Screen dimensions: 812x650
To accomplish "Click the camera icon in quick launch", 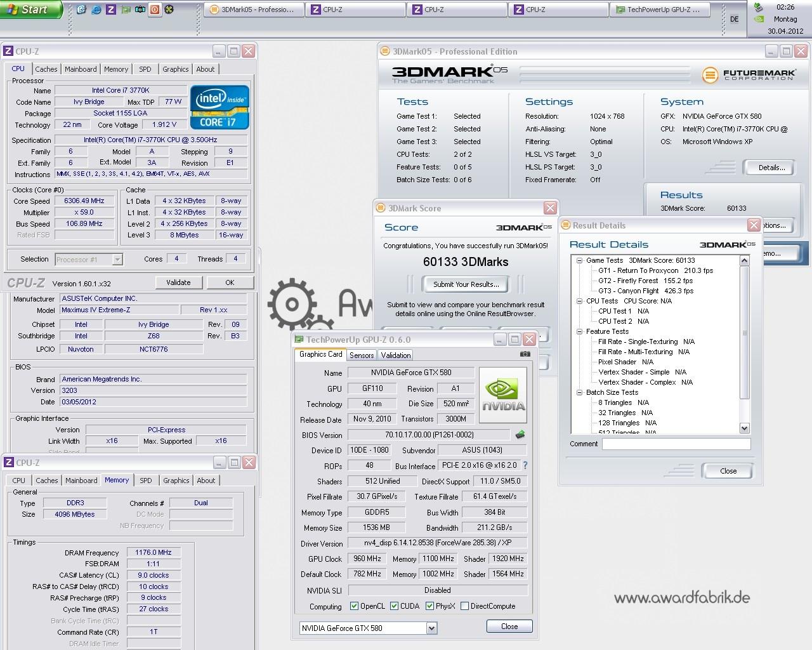I will (140, 10).
